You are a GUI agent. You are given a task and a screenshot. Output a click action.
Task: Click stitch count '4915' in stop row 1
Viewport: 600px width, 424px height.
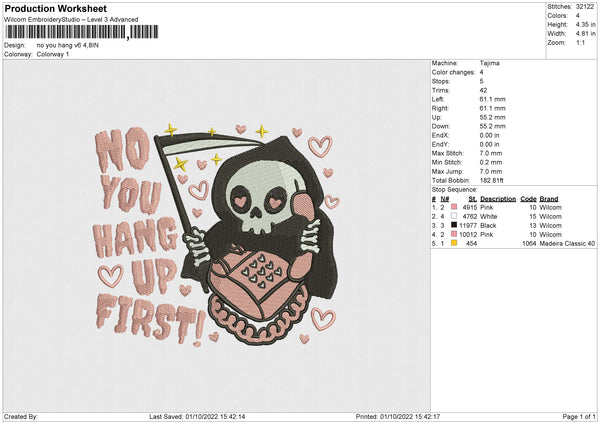[470, 207]
